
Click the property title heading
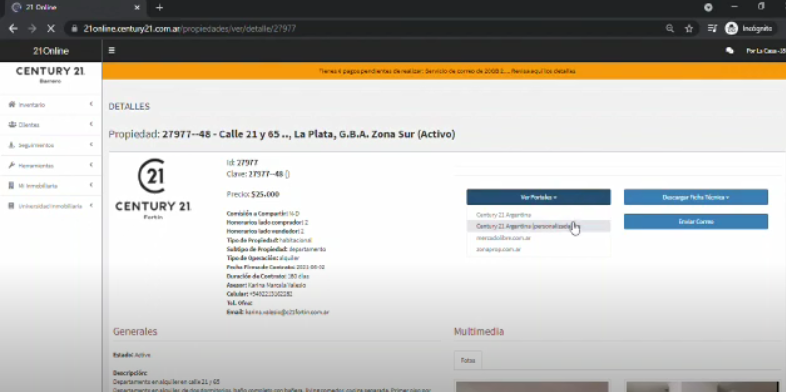[x=282, y=134]
